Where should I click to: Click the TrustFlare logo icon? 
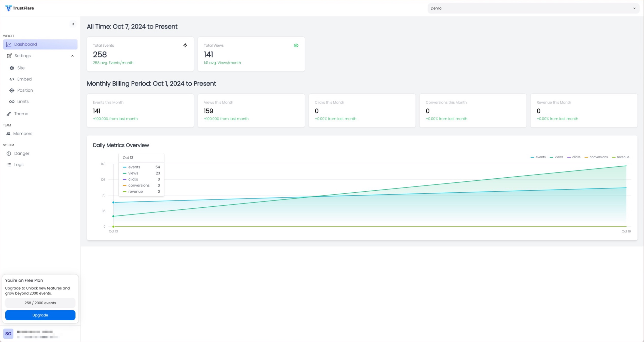click(8, 8)
